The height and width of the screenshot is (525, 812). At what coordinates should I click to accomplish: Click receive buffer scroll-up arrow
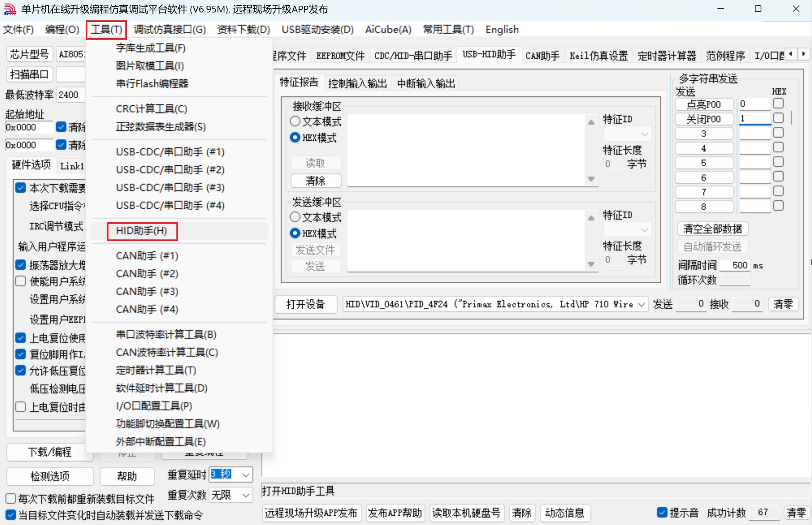click(x=591, y=122)
